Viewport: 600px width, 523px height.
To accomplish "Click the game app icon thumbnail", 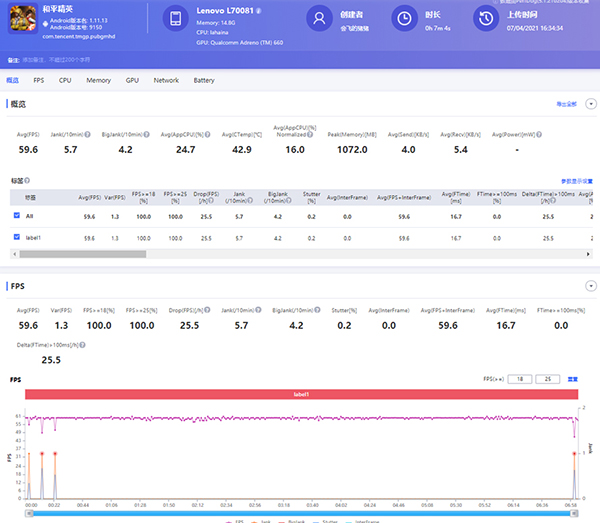I will pos(21,20).
